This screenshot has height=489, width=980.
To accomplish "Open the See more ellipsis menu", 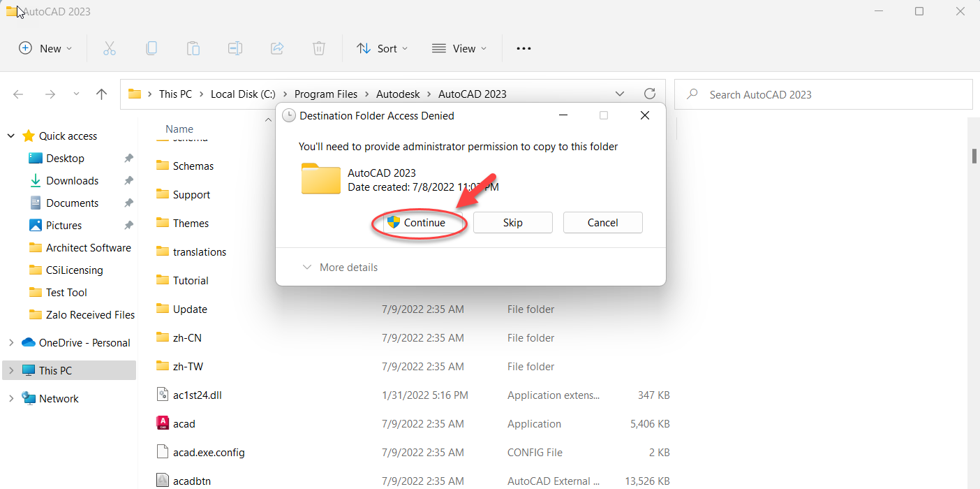I will [x=524, y=48].
